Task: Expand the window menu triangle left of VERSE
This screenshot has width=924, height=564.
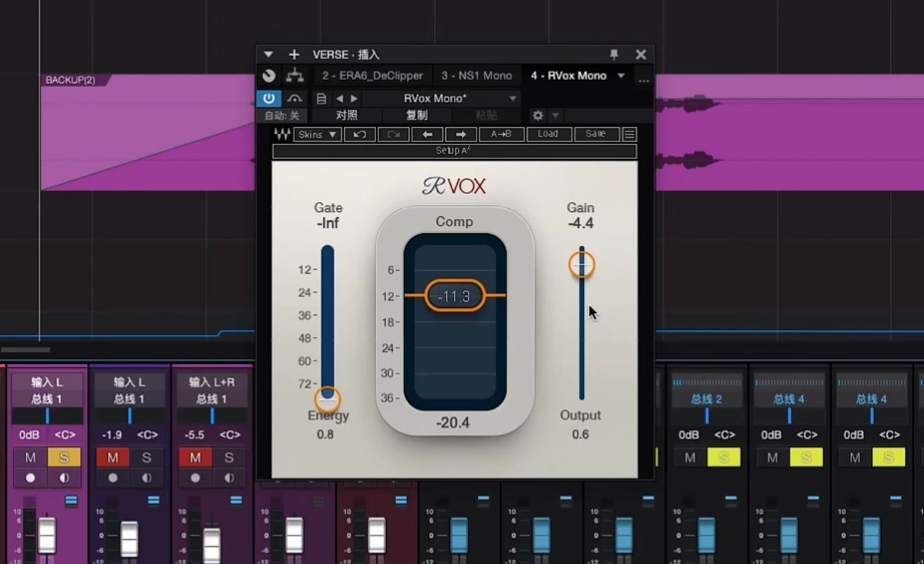Action: (268, 54)
